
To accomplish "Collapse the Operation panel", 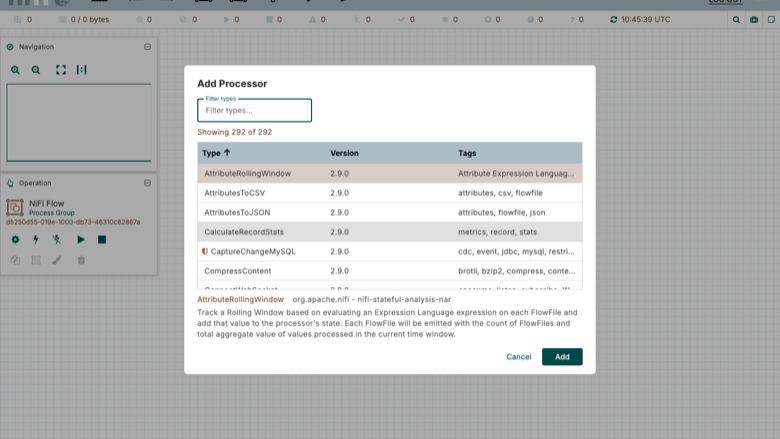I will pyautogui.click(x=147, y=183).
